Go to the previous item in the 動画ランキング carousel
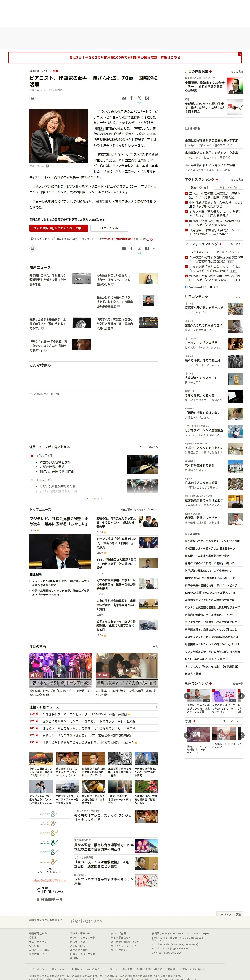 [x=187, y=696]
